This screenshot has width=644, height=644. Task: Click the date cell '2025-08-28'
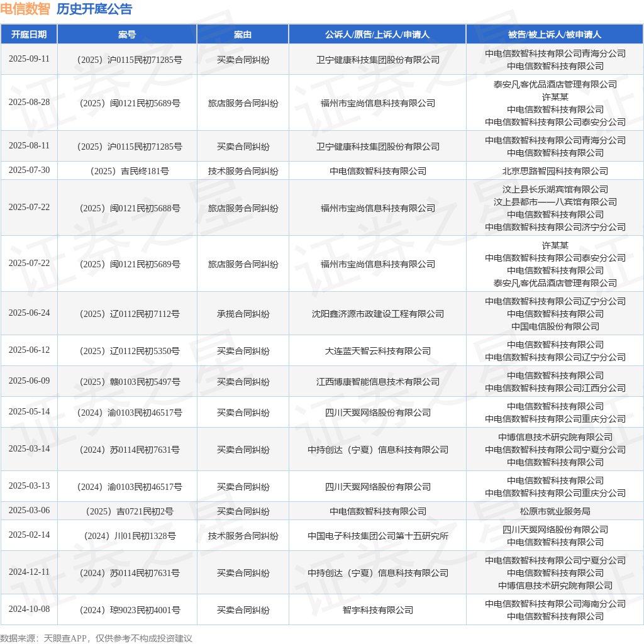pyautogui.click(x=29, y=102)
